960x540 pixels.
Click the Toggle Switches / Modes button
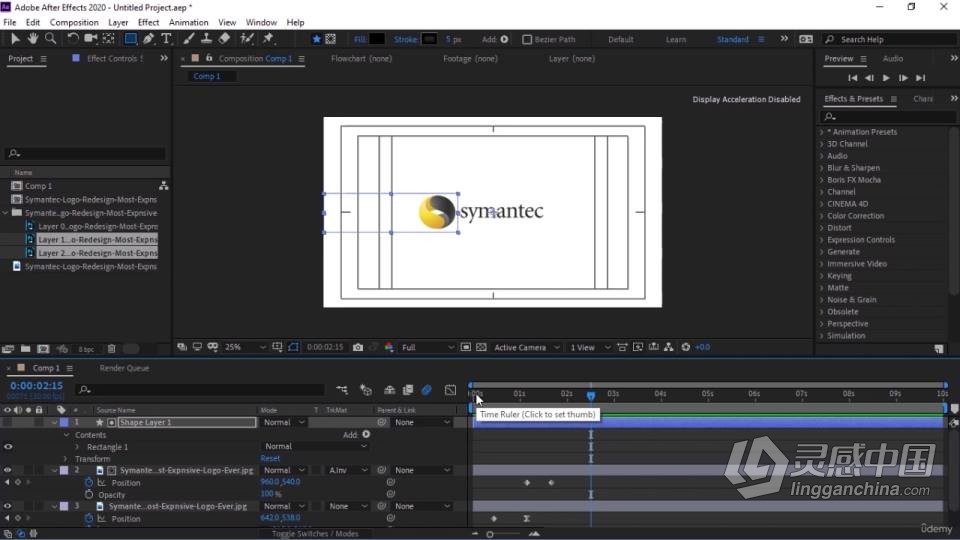tap(315, 534)
